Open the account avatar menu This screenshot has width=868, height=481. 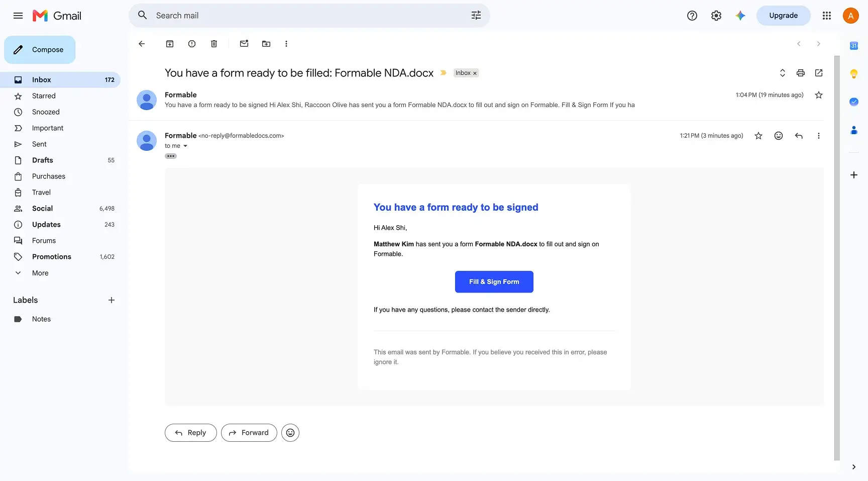[x=851, y=16]
